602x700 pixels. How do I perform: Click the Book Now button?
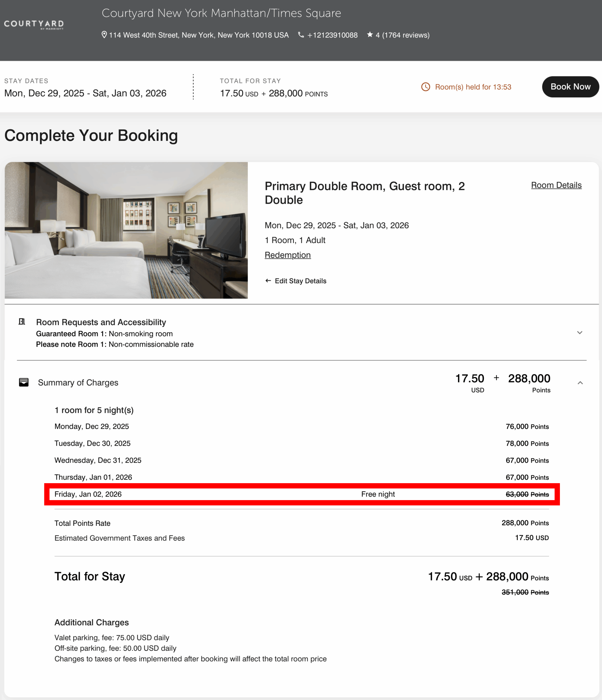pos(570,87)
